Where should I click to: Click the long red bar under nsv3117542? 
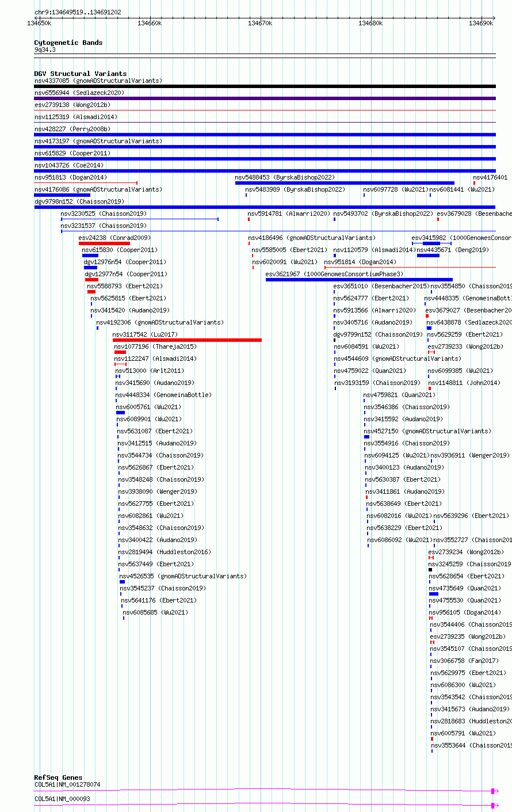point(187,340)
